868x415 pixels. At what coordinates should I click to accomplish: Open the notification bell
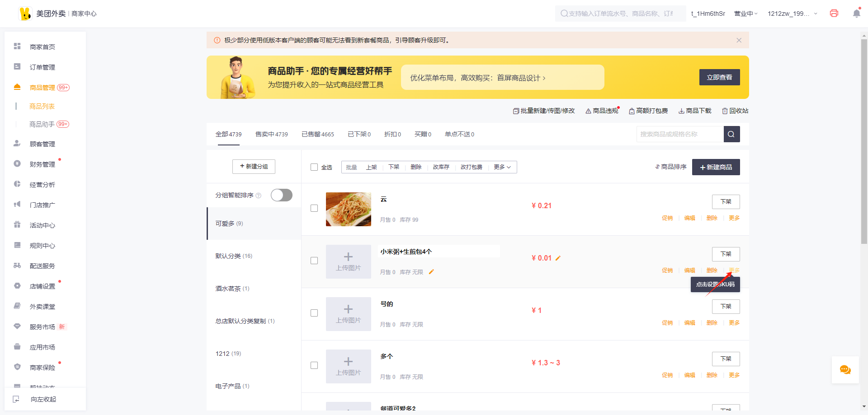[856, 14]
